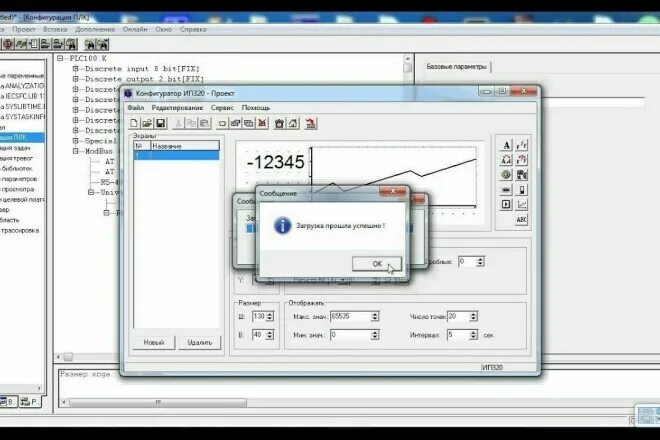Open the Редактирование menu
The height and width of the screenshot is (440, 660).
(177, 108)
